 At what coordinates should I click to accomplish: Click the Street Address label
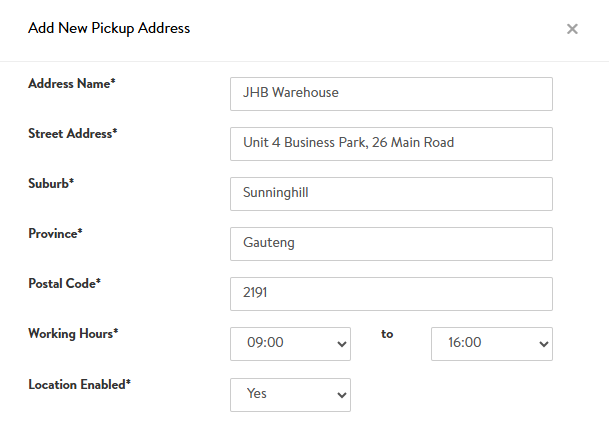73,134
